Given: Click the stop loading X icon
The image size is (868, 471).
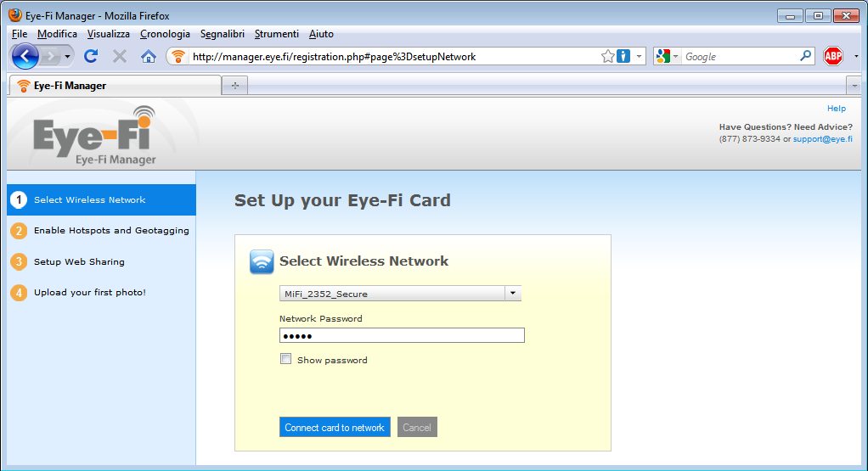Looking at the screenshot, I should (120, 56).
